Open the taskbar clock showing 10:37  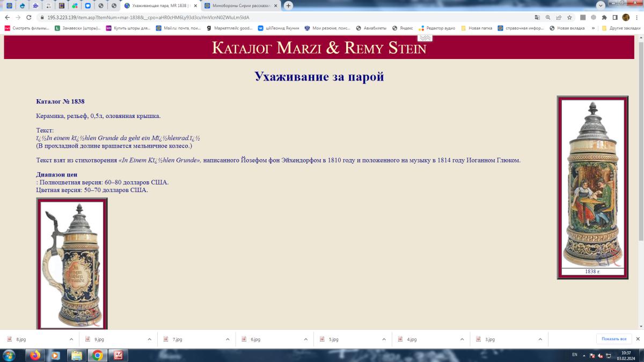(626, 356)
